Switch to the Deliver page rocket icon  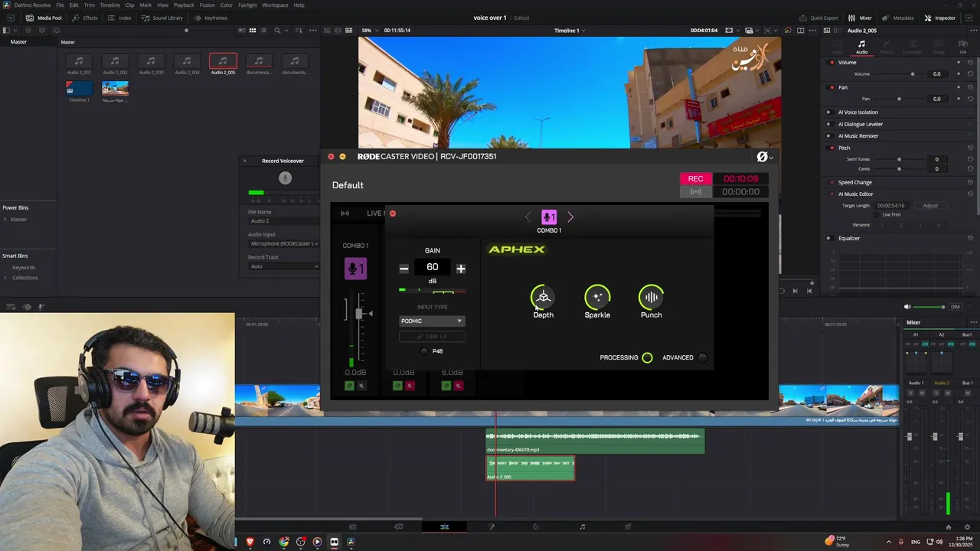[628, 527]
